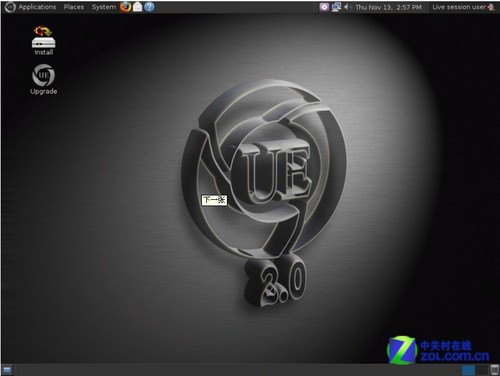Click the volume speaker icon
This screenshot has width=500, height=376.
(x=347, y=7)
